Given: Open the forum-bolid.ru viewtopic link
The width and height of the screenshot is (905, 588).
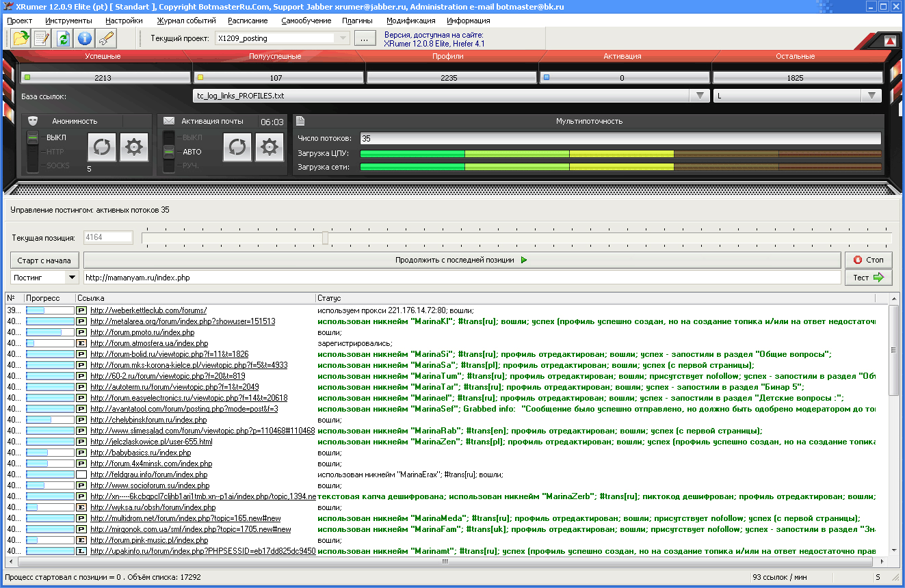Looking at the screenshot, I should coord(169,354).
